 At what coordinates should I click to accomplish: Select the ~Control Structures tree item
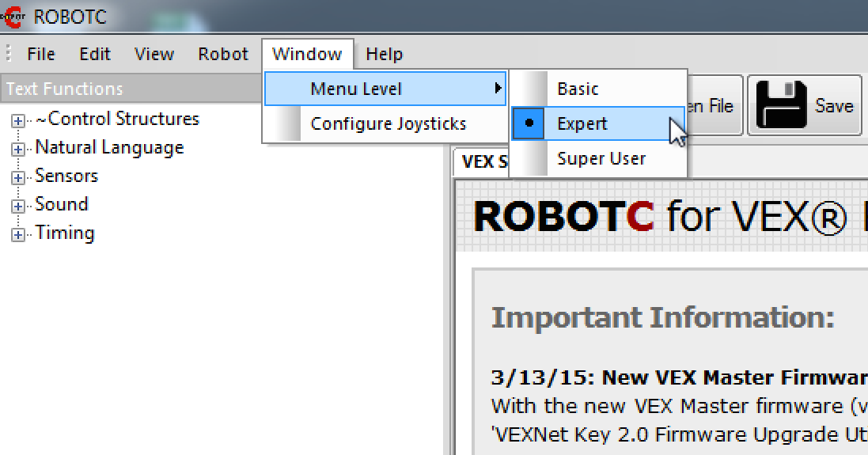pyautogui.click(x=117, y=119)
